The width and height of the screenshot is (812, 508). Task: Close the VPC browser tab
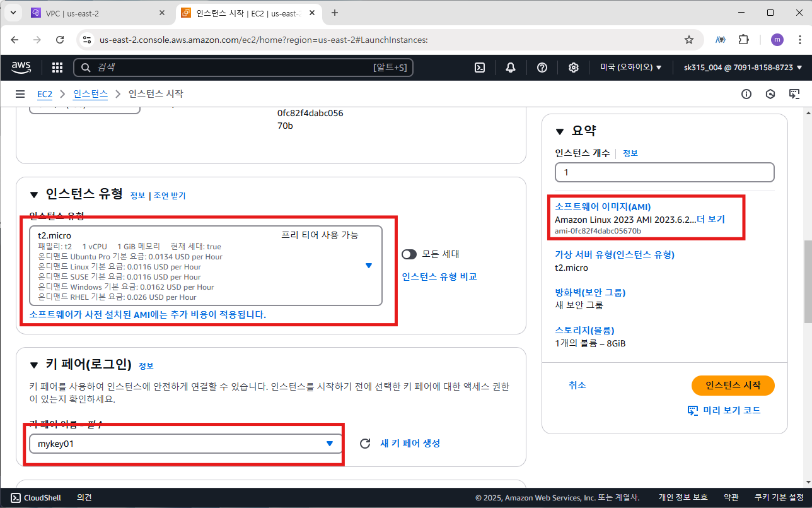click(x=162, y=13)
